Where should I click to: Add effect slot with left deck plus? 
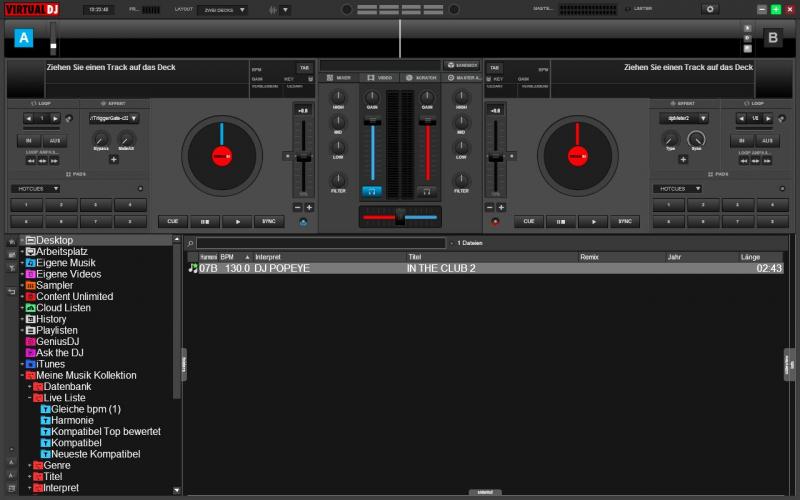(x=114, y=160)
